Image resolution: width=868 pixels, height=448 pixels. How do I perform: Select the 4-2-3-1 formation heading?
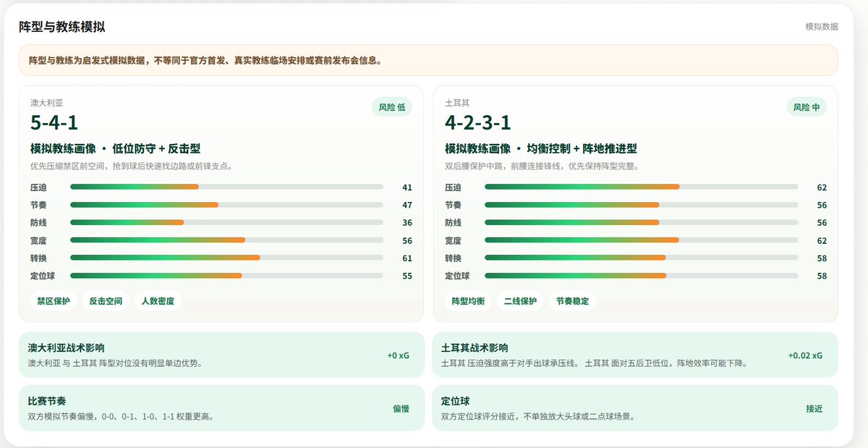click(x=478, y=122)
